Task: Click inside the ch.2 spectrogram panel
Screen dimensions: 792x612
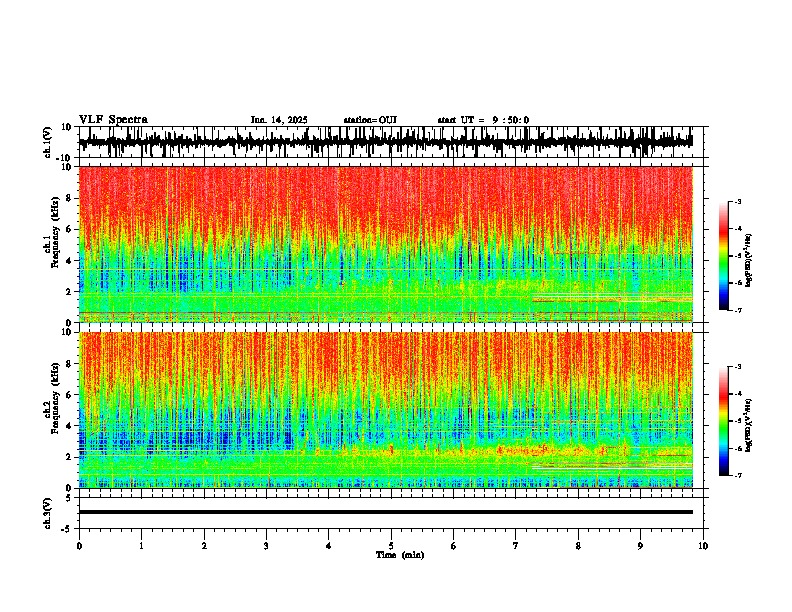Action: 385,410
